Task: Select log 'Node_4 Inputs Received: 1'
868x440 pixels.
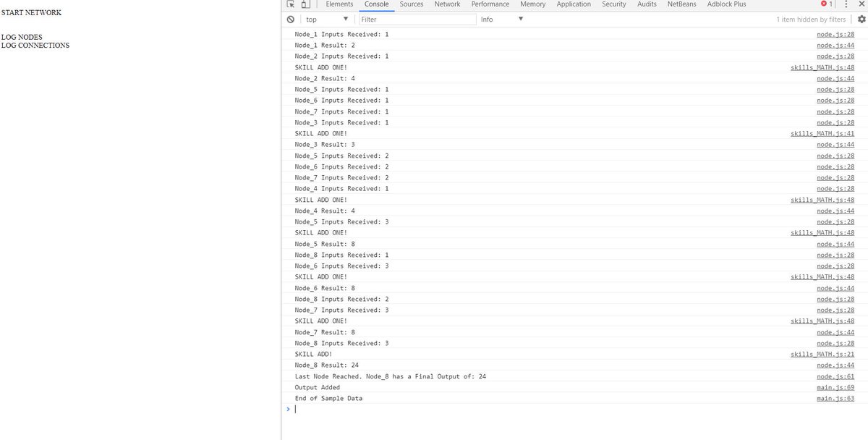Action: 341,188
